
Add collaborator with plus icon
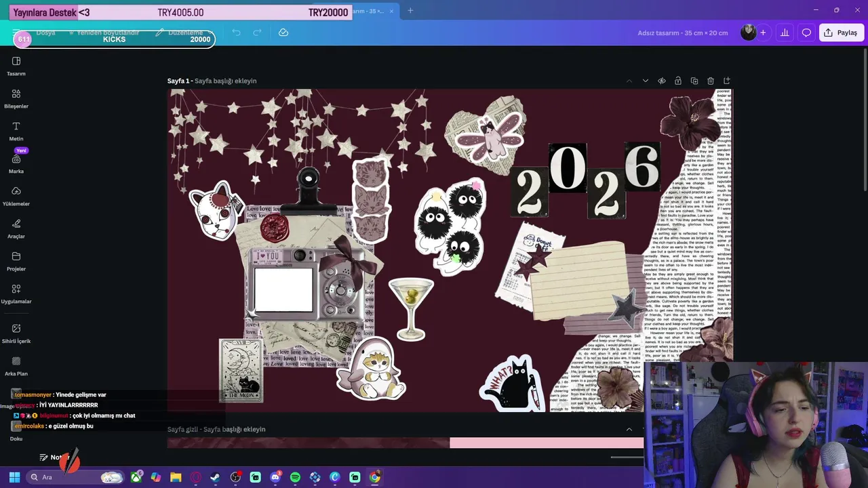point(763,33)
